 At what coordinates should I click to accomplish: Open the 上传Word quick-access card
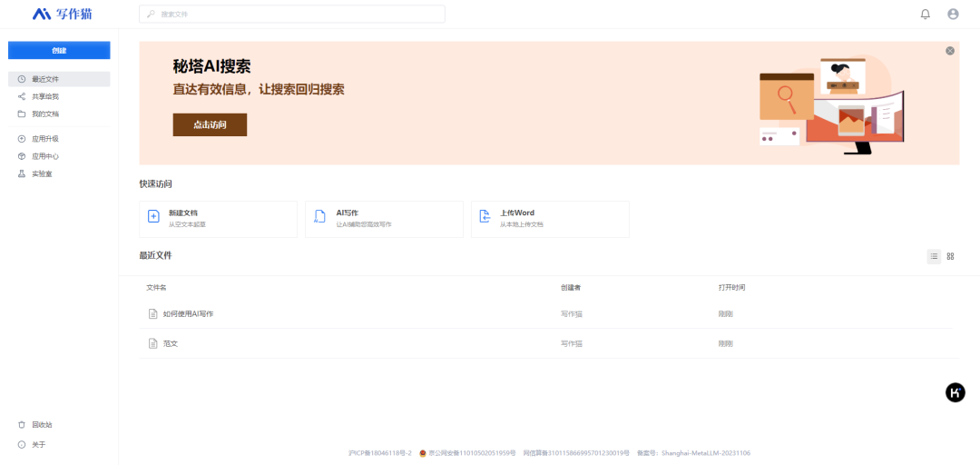550,219
